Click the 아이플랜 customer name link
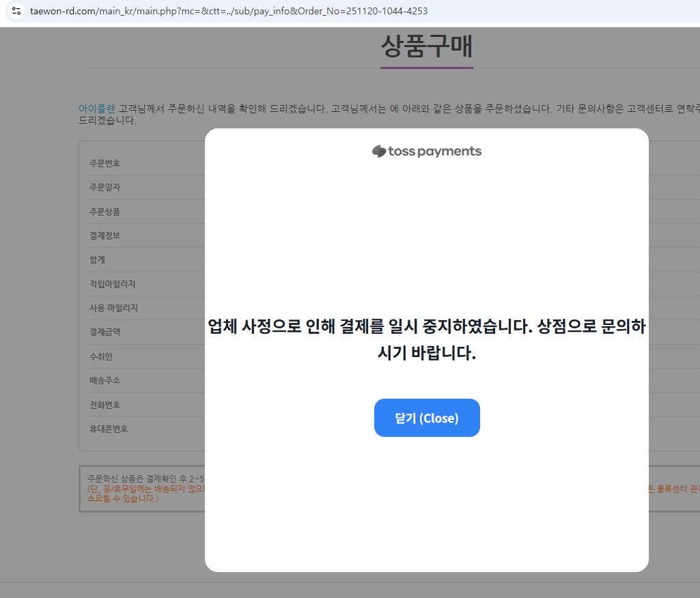The image size is (700, 598). [97, 109]
